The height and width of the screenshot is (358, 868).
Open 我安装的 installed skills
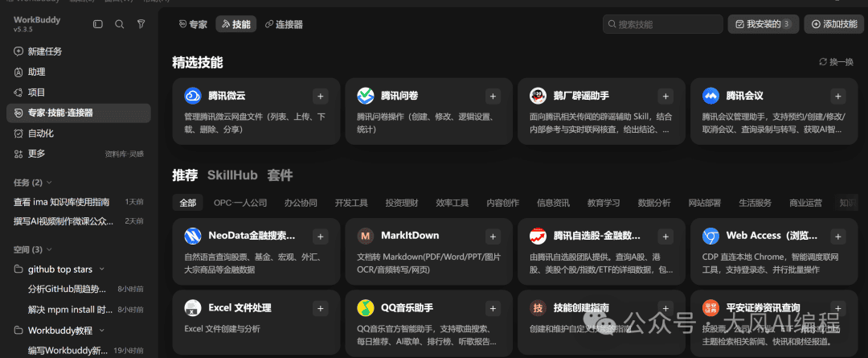763,24
